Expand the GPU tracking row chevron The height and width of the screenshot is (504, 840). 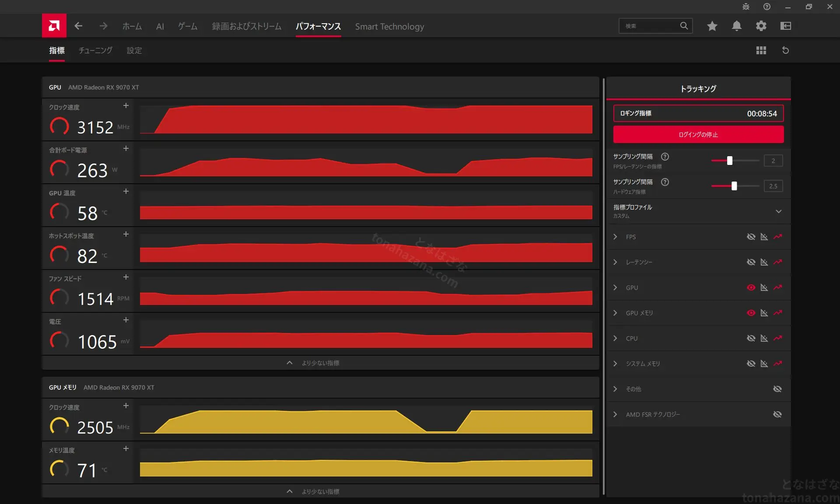coord(616,287)
